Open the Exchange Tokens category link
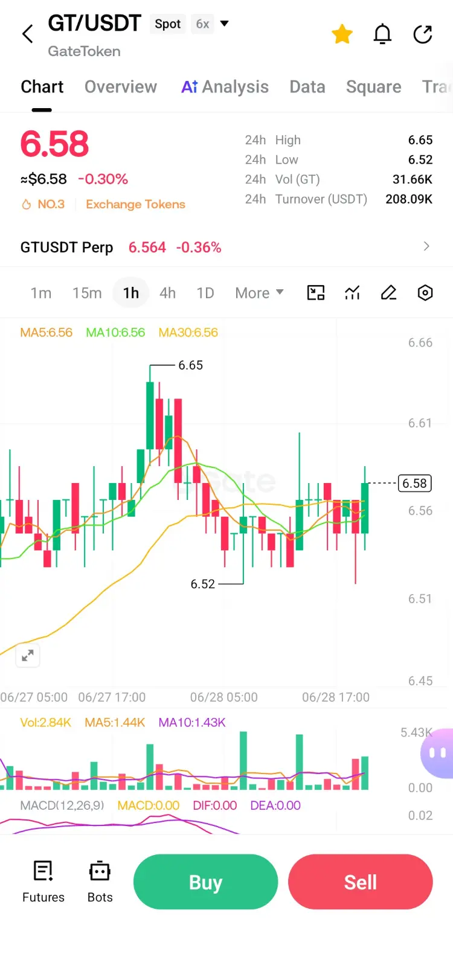Viewport: 453px width, 980px height. pyautogui.click(x=135, y=204)
